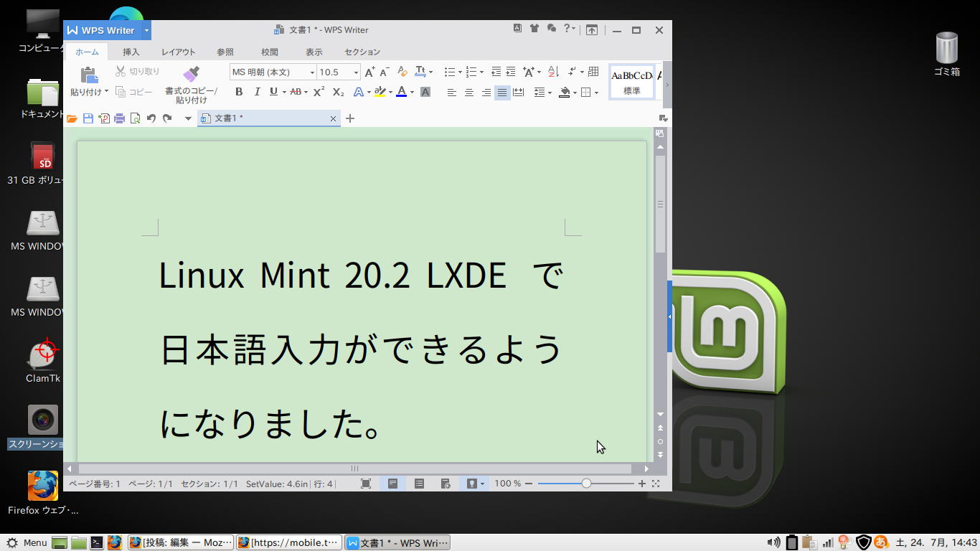The width and height of the screenshot is (980, 551).
Task: Click the open folder icon in quick toolbar
Action: point(72,118)
